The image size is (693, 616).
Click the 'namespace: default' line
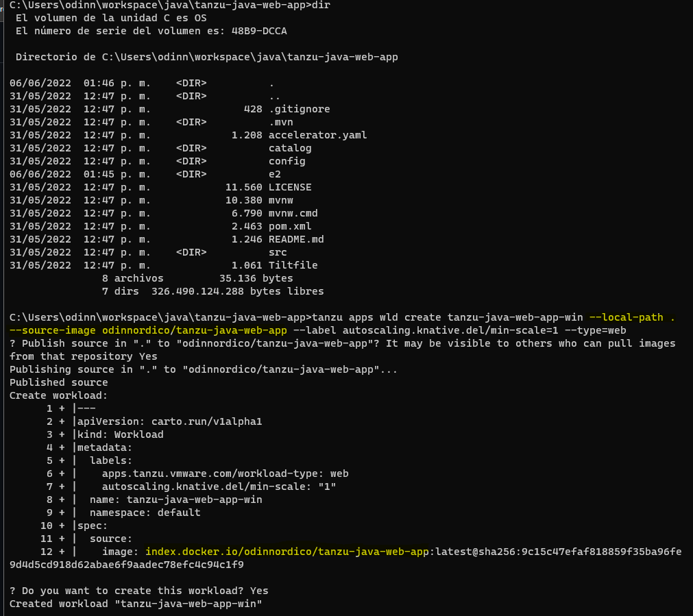145,513
